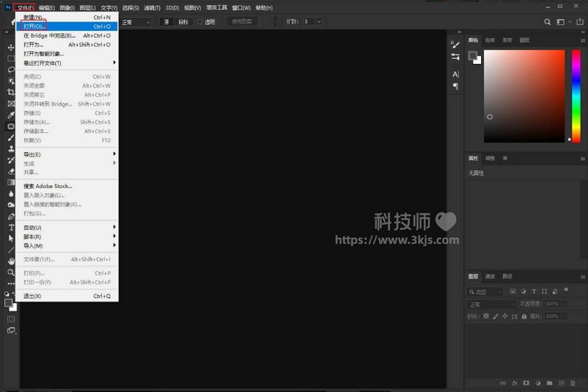The height and width of the screenshot is (392, 588).
Task: Select the Crop tool
Action: pos(11,92)
